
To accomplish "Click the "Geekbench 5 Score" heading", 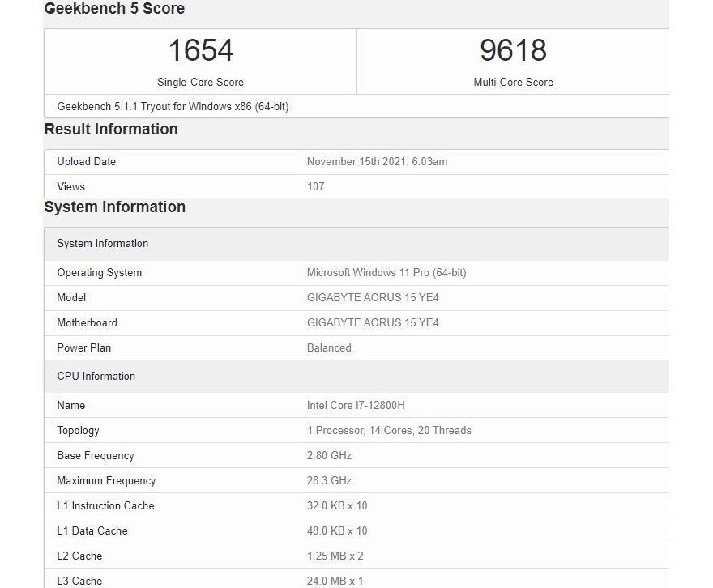I will [114, 8].
